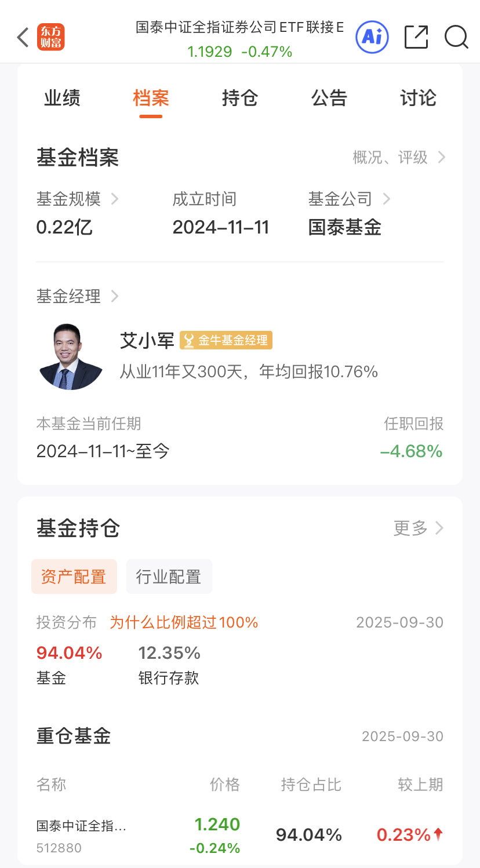Launch the AI assistant icon

pyautogui.click(x=372, y=37)
